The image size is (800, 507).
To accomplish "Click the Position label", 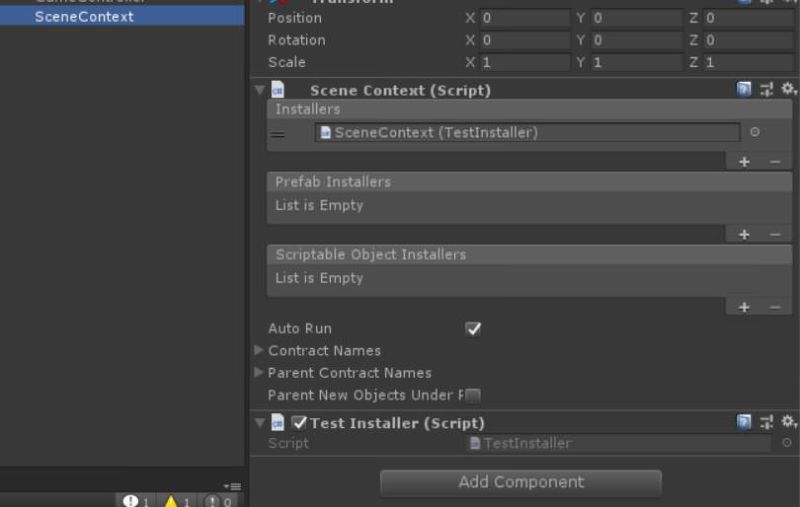I will click(x=295, y=18).
